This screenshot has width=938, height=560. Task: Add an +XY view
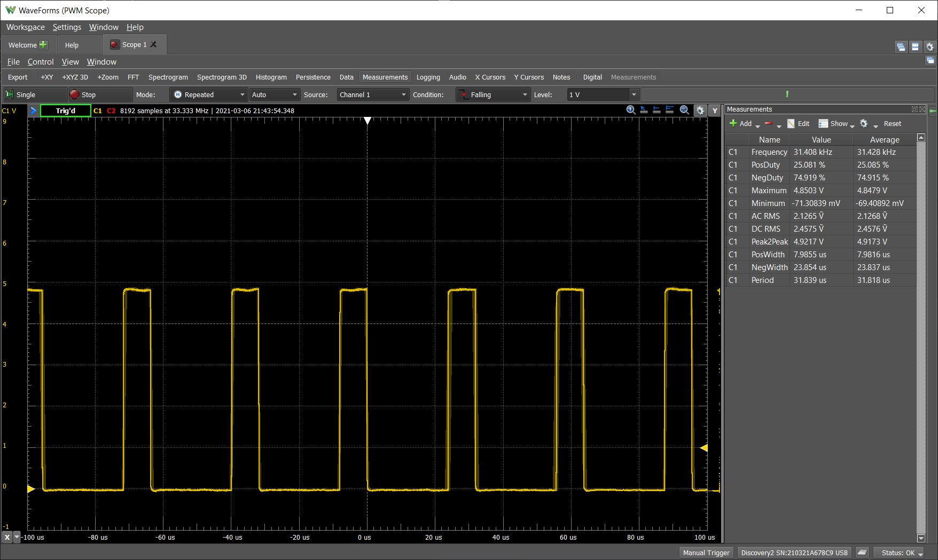47,77
